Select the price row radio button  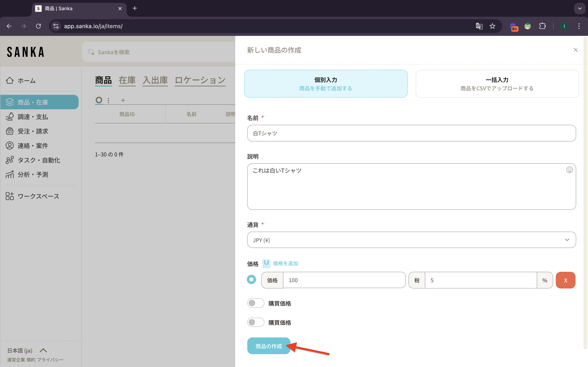(252, 280)
